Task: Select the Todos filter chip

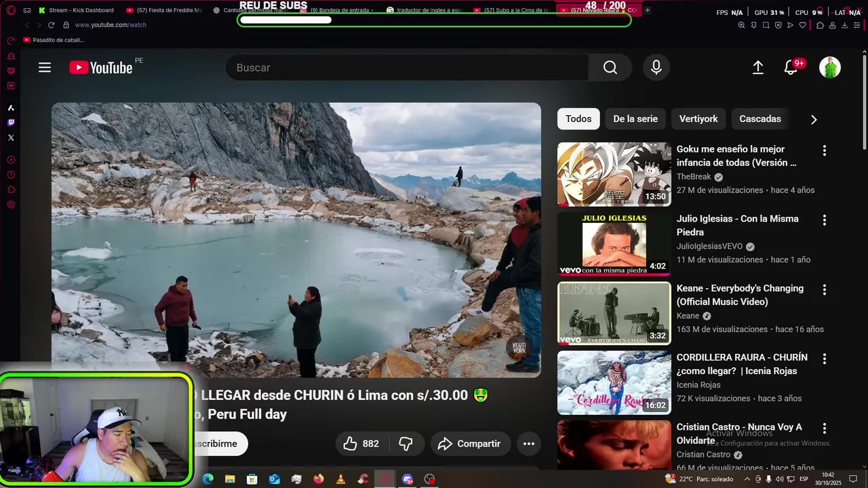Action: [578, 119]
